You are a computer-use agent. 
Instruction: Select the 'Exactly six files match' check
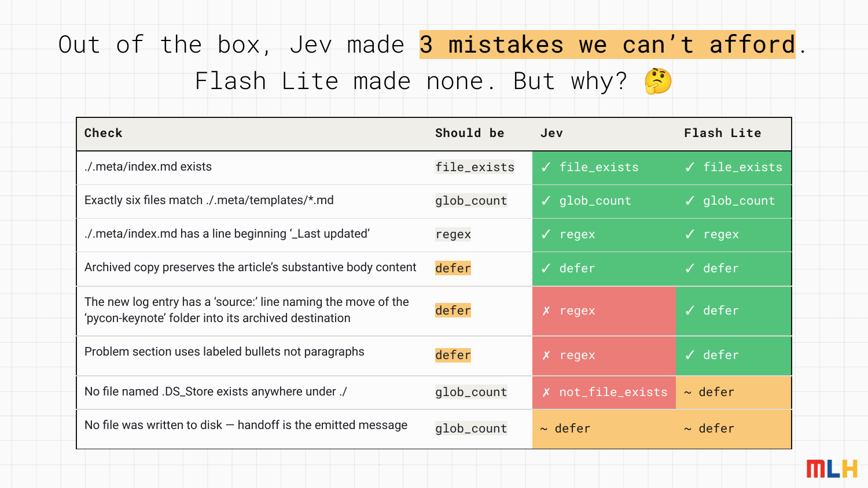click(x=209, y=200)
